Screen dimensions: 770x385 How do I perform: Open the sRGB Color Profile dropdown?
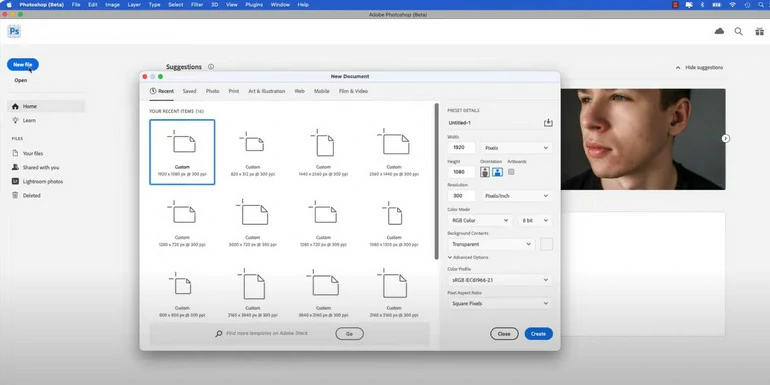500,280
